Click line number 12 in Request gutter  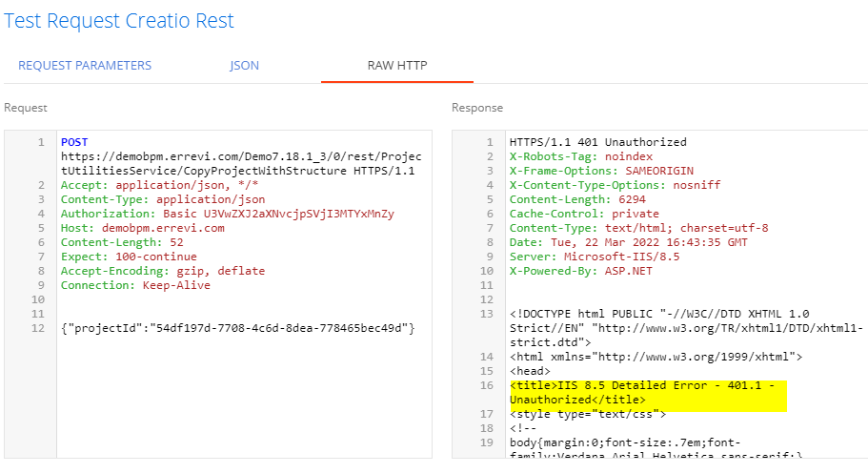coord(38,328)
